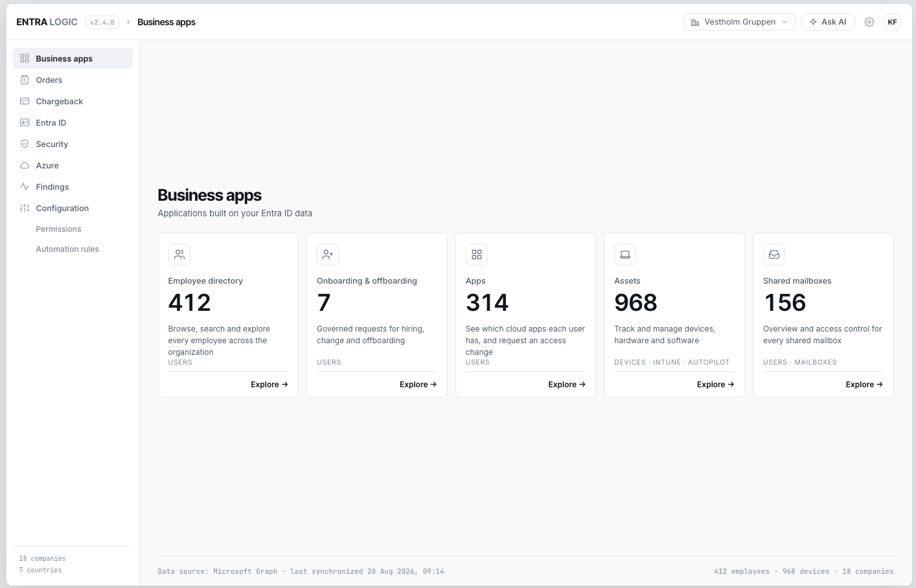Image resolution: width=916 pixels, height=588 pixels.
Task: Click the Employee directory count 412
Action: point(190,302)
